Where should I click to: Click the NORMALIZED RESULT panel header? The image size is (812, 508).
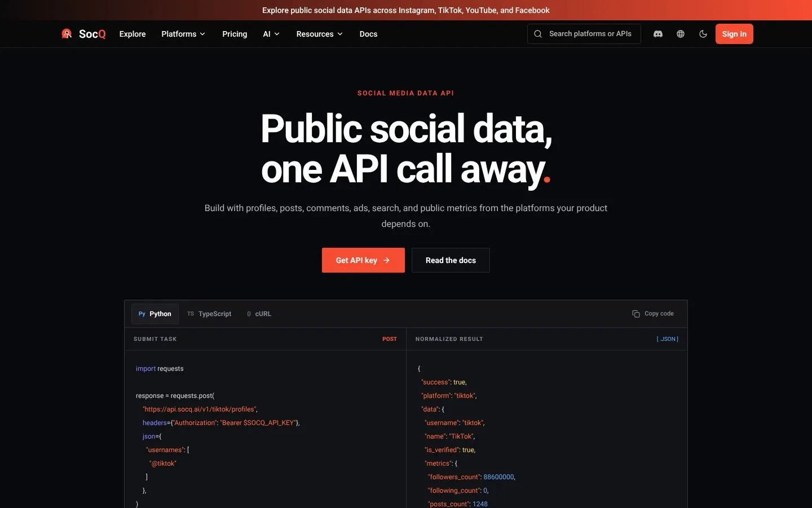[449, 339]
